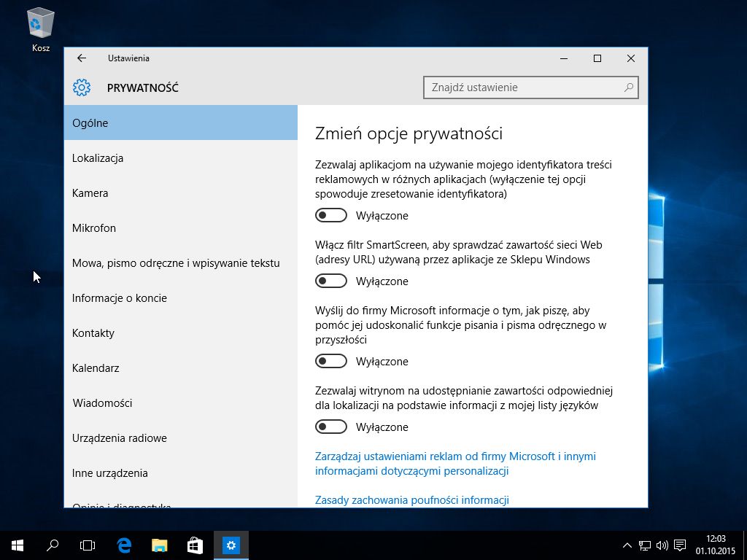Open Wiadomości privacy section

181,402
